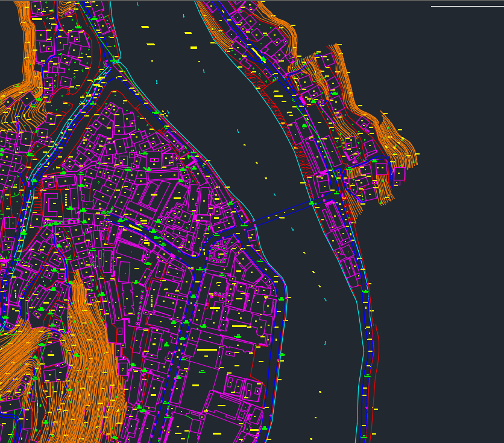Image resolution: width=504 pixels, height=443 pixels.
Task: Select the eastern end of the bridge
Action: 312,204
